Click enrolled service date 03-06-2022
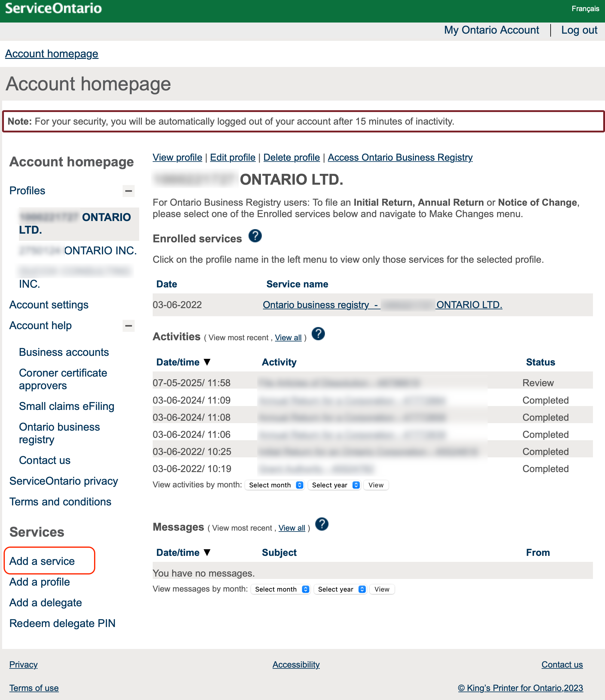 click(177, 305)
